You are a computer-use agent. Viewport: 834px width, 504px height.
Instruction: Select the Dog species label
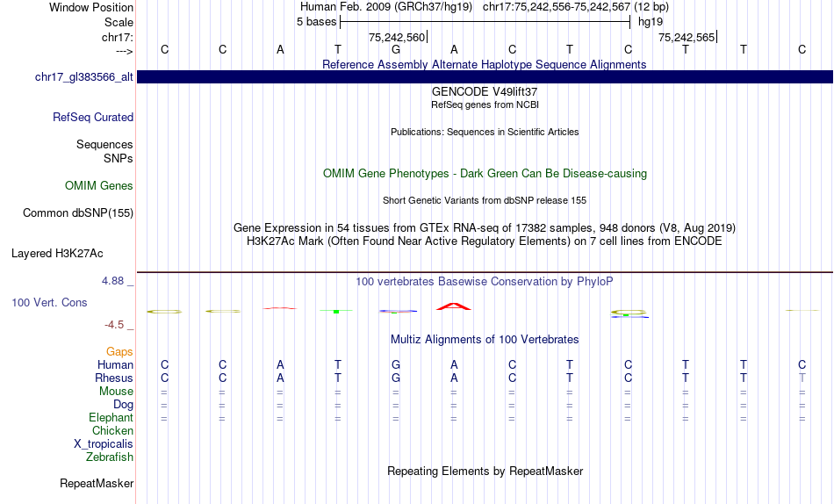(x=124, y=405)
